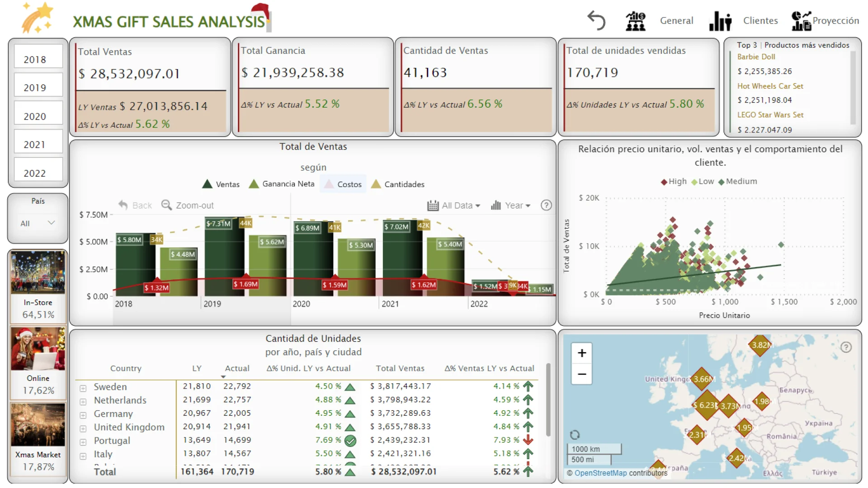Open the chart help question mark
868x488 pixels.
click(546, 205)
